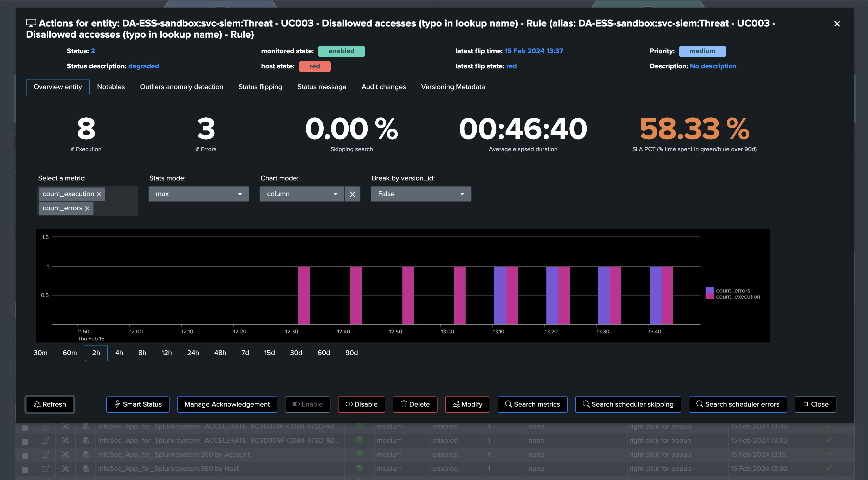
Task: Click tools icon in 360 by Host row
Action: pos(65,469)
